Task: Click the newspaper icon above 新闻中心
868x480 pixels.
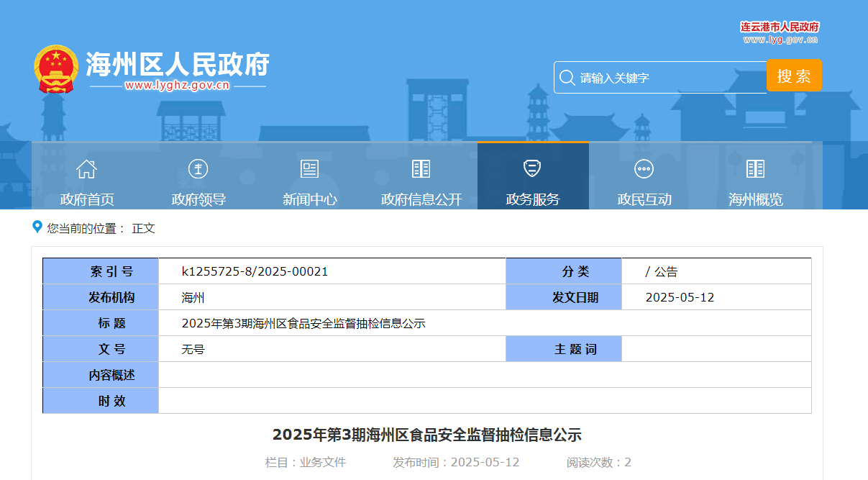Action: click(309, 169)
